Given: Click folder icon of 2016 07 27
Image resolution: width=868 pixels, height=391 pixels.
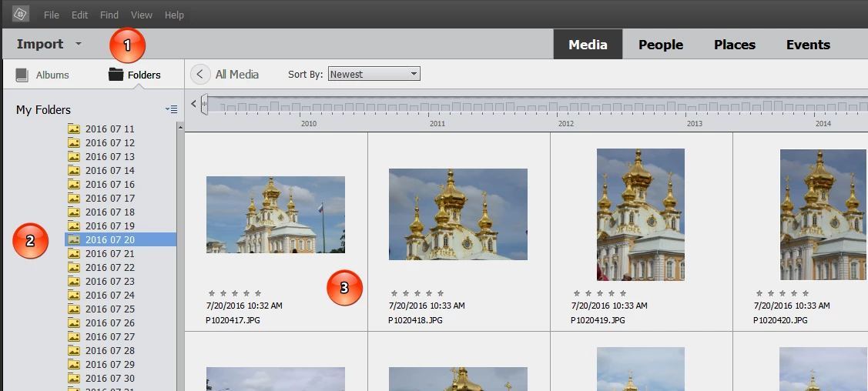Looking at the screenshot, I should coord(74,336).
